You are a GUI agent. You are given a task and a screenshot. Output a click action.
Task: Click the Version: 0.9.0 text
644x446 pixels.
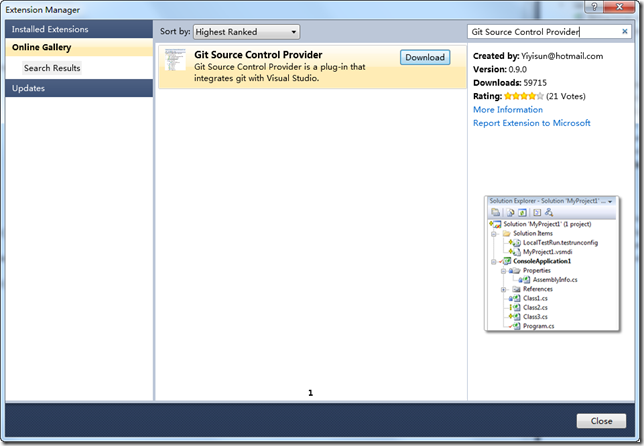coord(500,69)
